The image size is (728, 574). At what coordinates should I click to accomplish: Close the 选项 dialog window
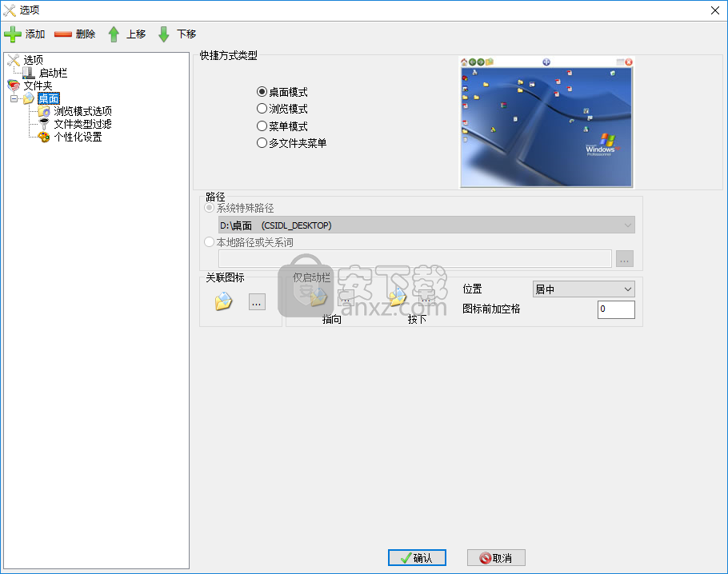coord(715,10)
